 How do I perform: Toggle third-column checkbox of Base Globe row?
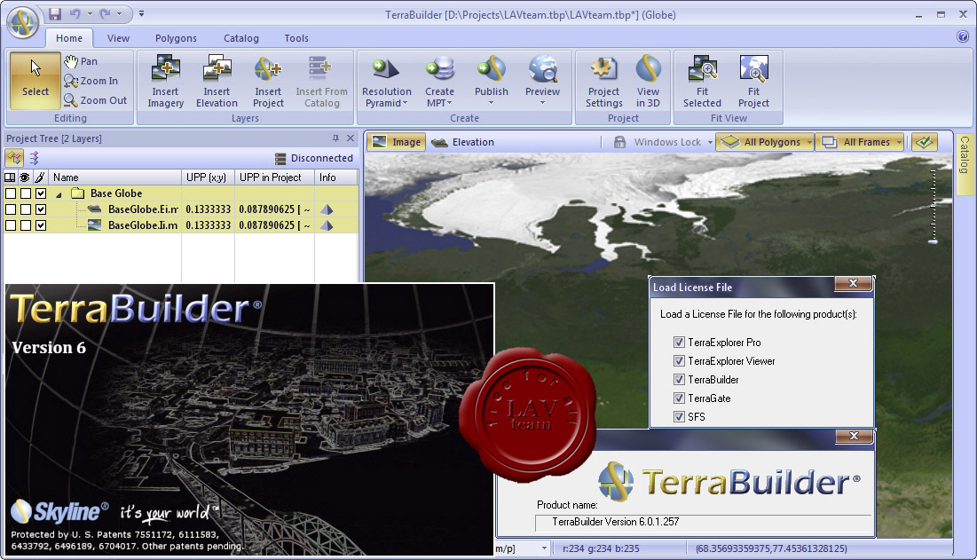pyautogui.click(x=41, y=193)
